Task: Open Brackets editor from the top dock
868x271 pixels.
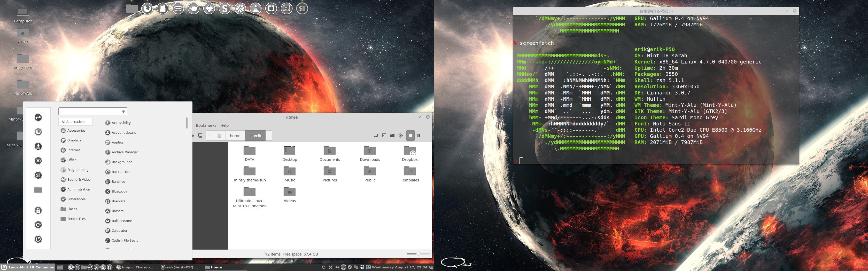Action: pyautogui.click(x=271, y=9)
